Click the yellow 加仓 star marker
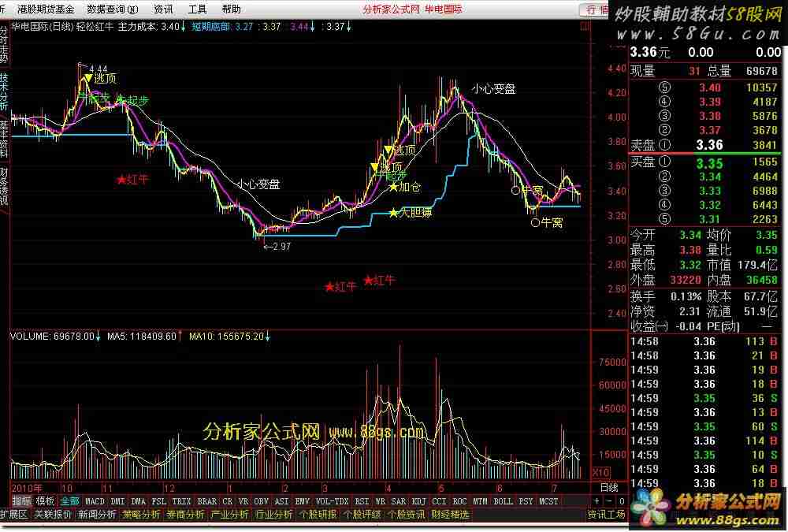This screenshot has height=532, width=788. coord(394,188)
